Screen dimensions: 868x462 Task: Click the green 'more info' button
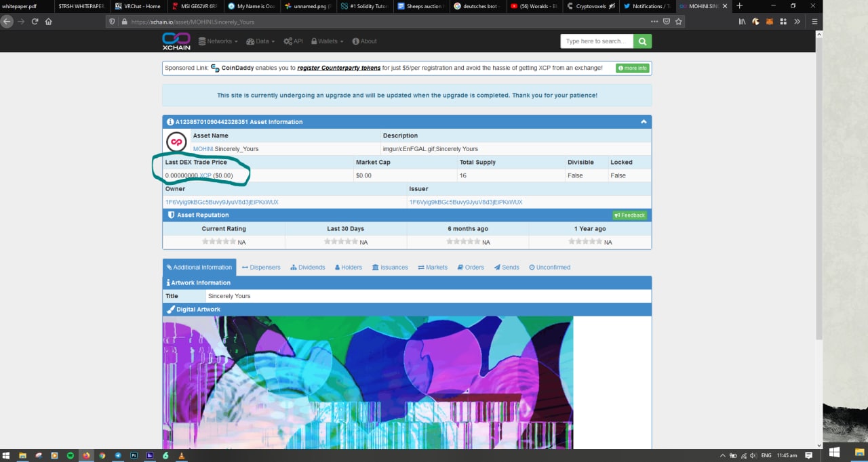coord(632,68)
